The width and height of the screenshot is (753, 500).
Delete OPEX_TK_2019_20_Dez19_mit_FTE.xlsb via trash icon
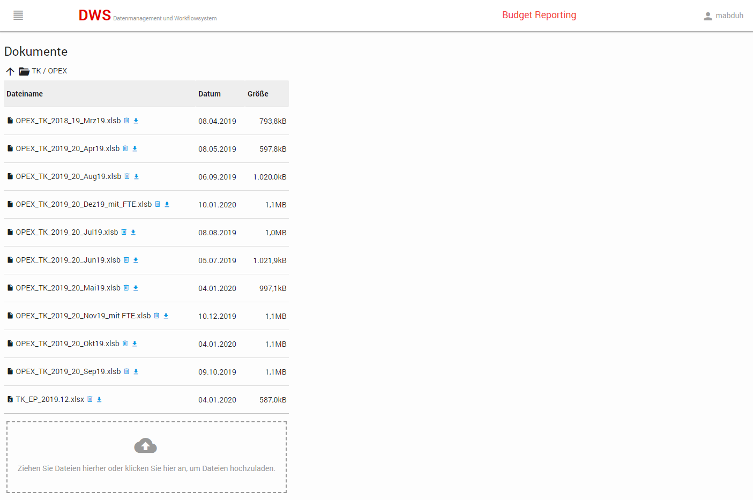pyautogui.click(x=157, y=204)
